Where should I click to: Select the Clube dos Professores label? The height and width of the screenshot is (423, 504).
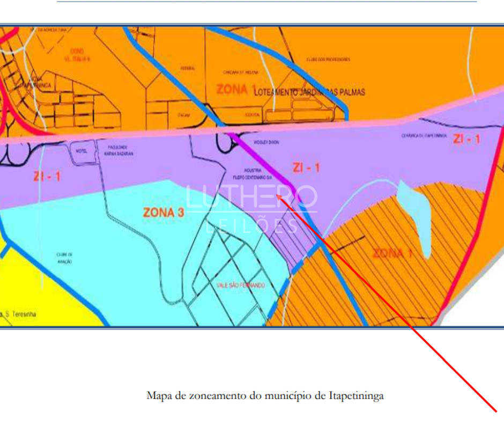click(328, 59)
